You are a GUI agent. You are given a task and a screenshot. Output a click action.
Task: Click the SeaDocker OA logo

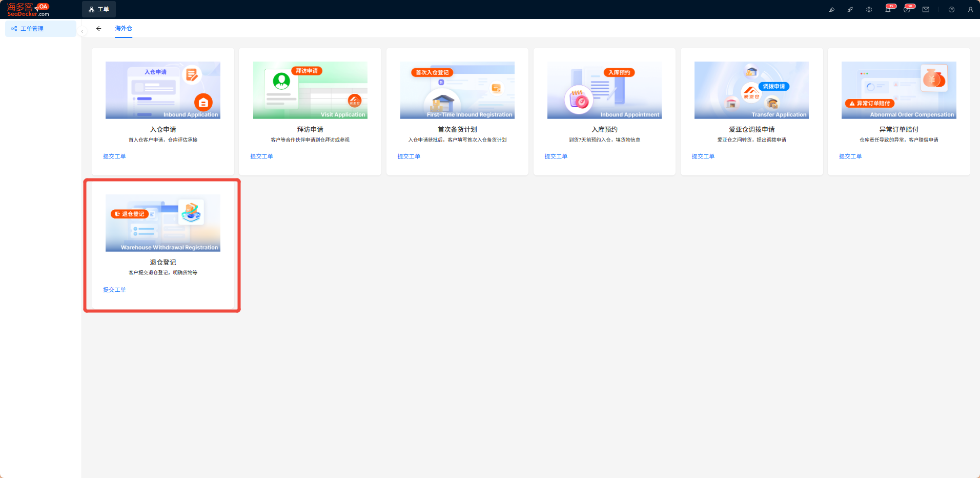(28, 9)
